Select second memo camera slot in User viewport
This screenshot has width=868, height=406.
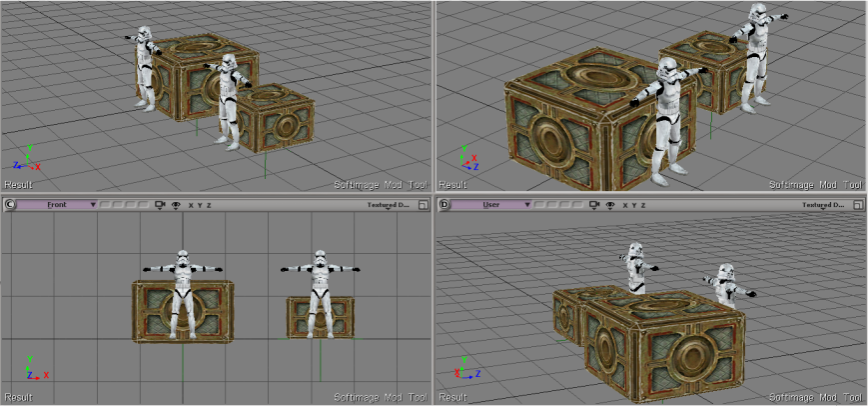click(x=552, y=204)
